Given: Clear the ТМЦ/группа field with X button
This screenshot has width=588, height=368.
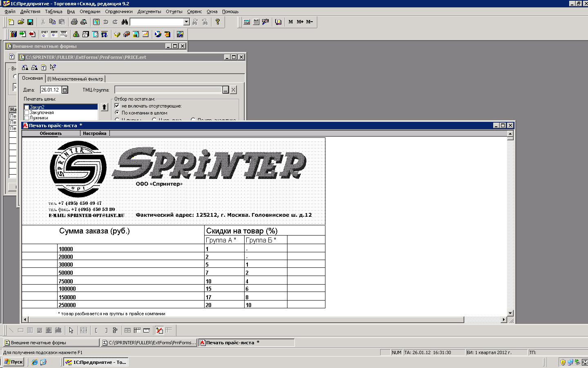Looking at the screenshot, I should click(x=234, y=90).
